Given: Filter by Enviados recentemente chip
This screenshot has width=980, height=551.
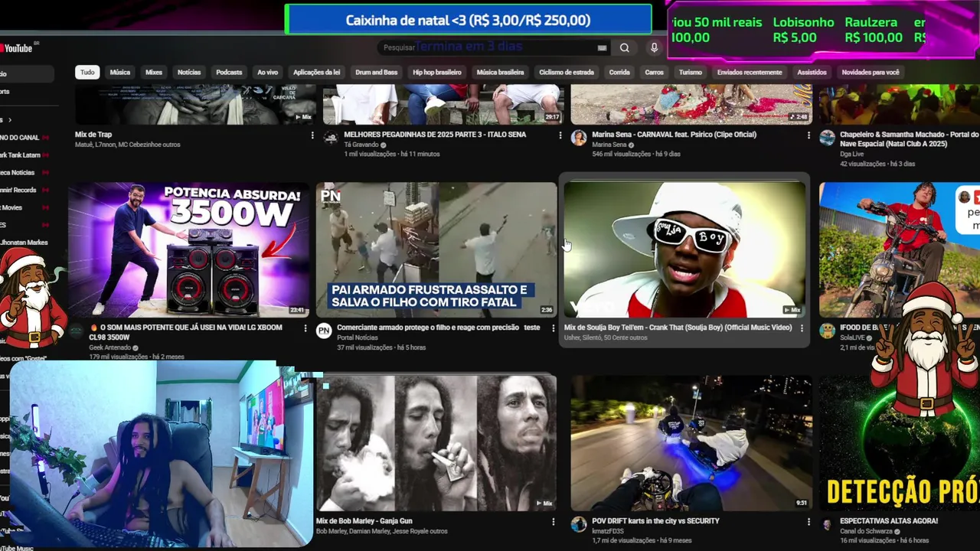Looking at the screenshot, I should [750, 72].
